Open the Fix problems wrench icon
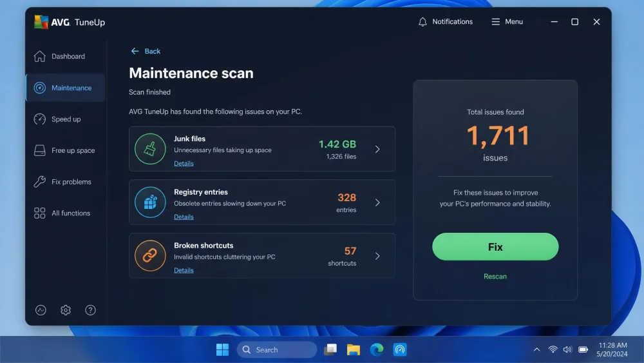644x363 pixels. (40, 182)
